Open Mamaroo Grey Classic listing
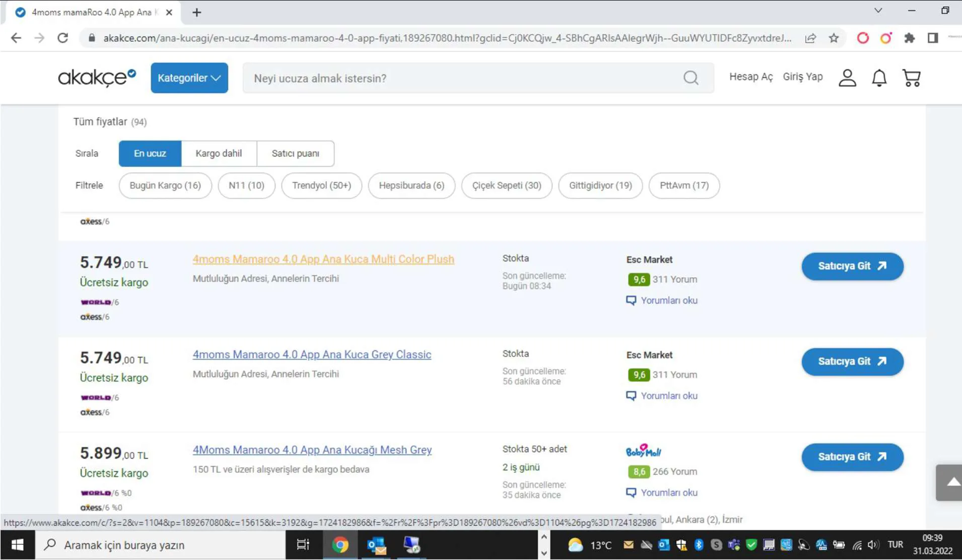The height and width of the screenshot is (560, 962). click(x=312, y=355)
